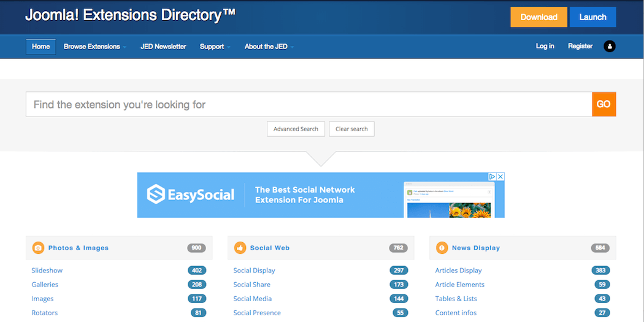The height and width of the screenshot is (322, 644).
Task: Click the Photos & Images camera icon
Action: (38, 248)
